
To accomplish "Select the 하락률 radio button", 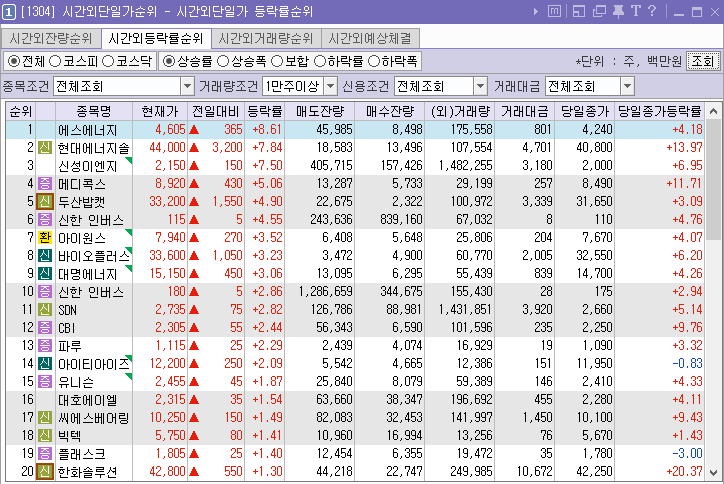I will pyautogui.click(x=320, y=61).
